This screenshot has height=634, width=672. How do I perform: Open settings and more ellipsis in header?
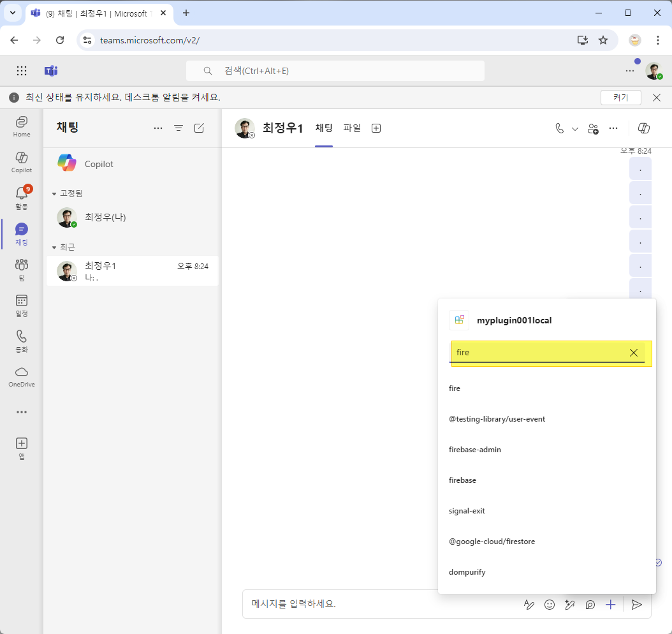pyautogui.click(x=629, y=71)
